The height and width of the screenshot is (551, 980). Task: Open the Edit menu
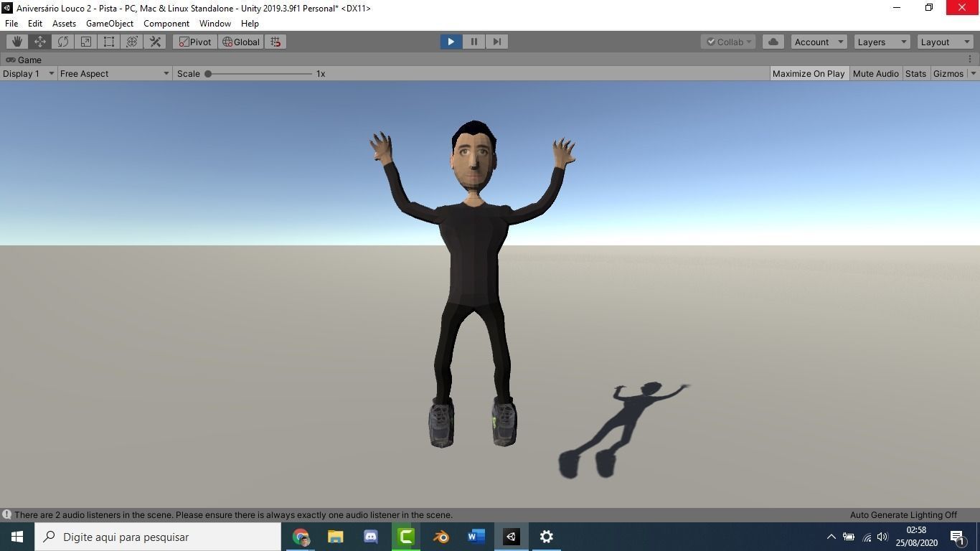click(34, 23)
